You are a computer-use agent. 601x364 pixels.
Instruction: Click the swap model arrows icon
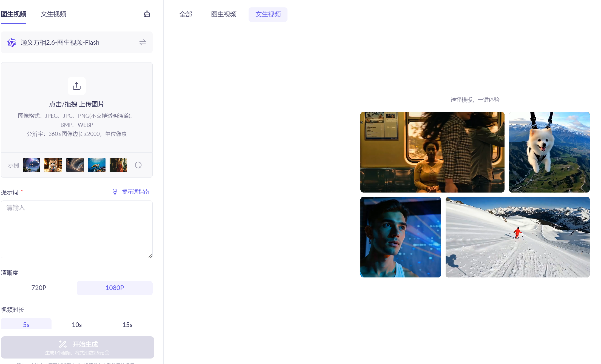143,42
